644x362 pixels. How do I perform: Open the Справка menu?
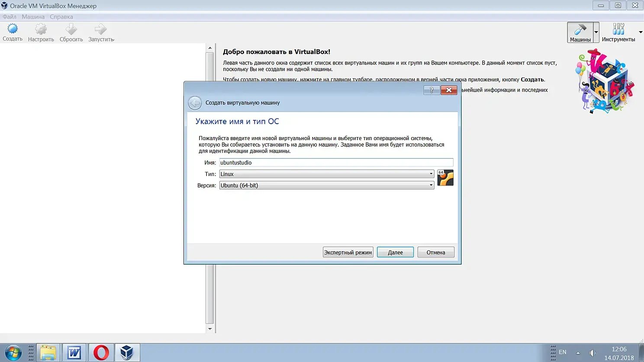coord(61,17)
